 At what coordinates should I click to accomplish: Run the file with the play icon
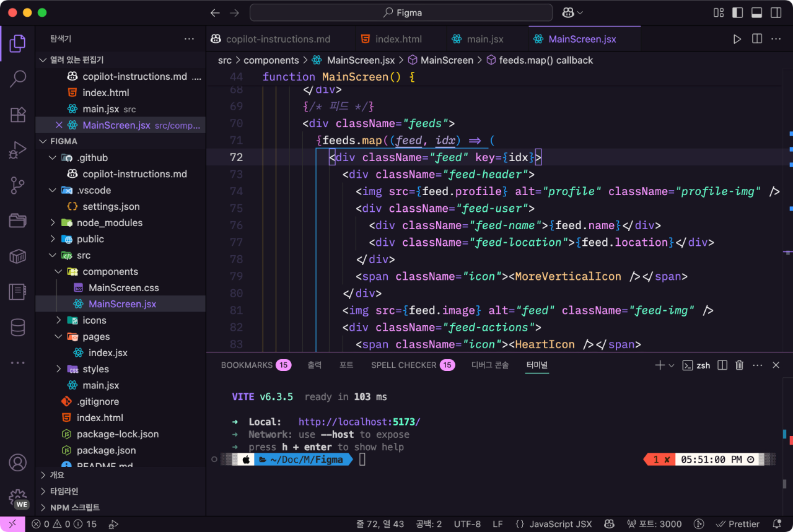pyautogui.click(x=737, y=39)
